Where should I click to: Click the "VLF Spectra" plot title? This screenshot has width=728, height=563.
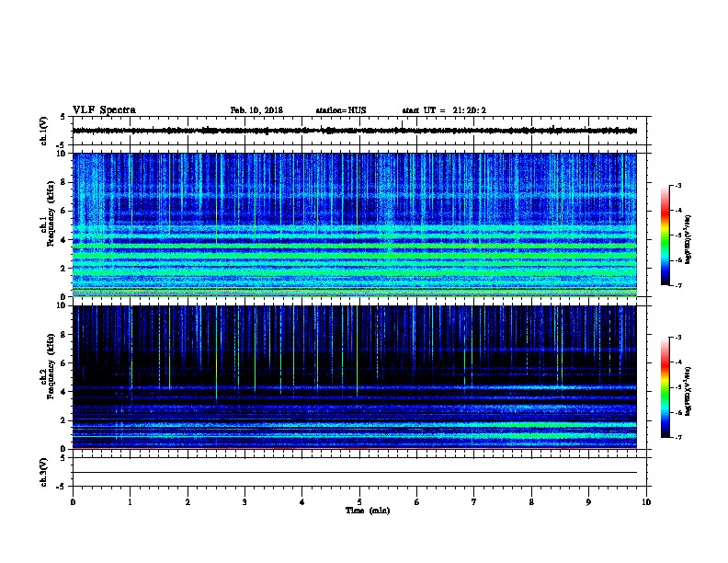click(104, 110)
